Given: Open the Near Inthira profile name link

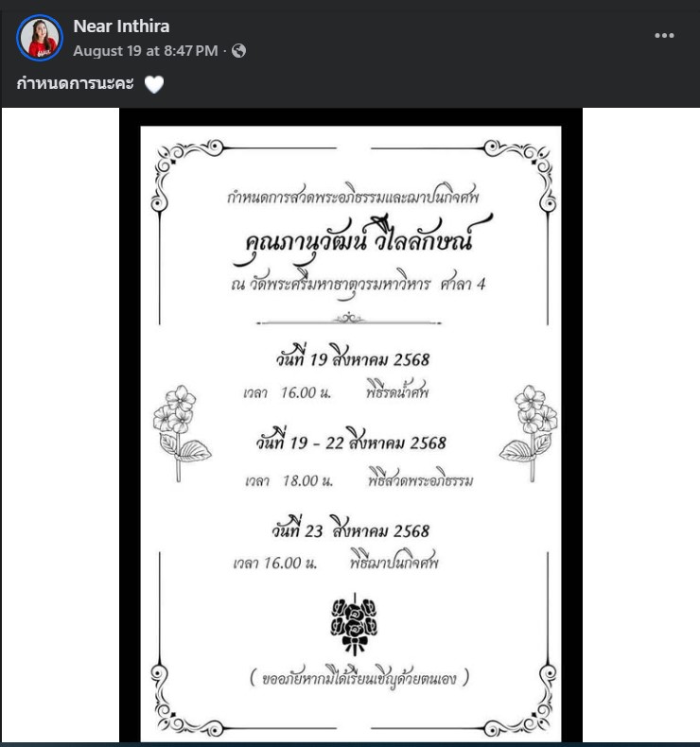Looking at the screenshot, I should [x=121, y=26].
